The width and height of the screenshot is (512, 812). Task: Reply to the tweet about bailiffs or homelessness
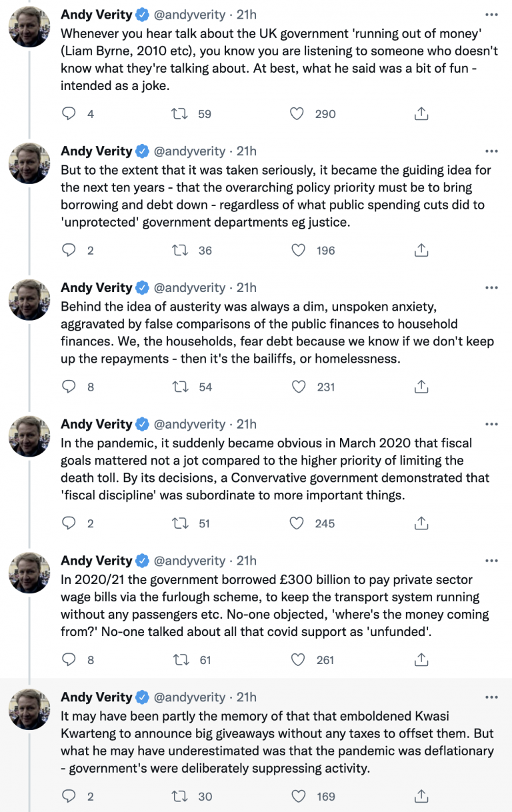(69, 387)
